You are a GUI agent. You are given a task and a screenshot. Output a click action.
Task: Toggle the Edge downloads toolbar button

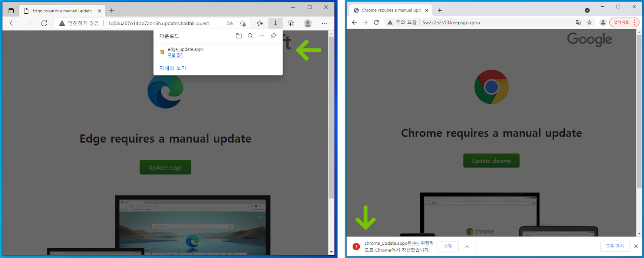click(275, 23)
